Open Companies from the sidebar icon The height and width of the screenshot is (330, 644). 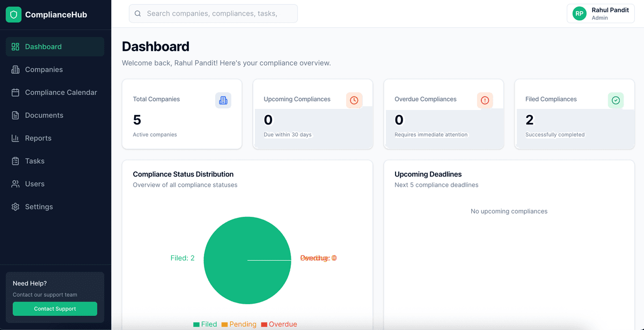[x=15, y=69]
